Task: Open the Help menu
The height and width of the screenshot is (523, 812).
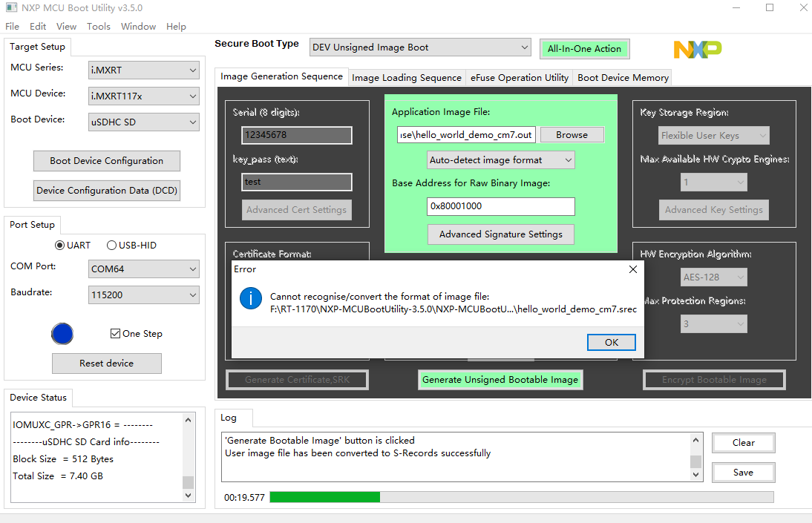Action: pyautogui.click(x=176, y=27)
